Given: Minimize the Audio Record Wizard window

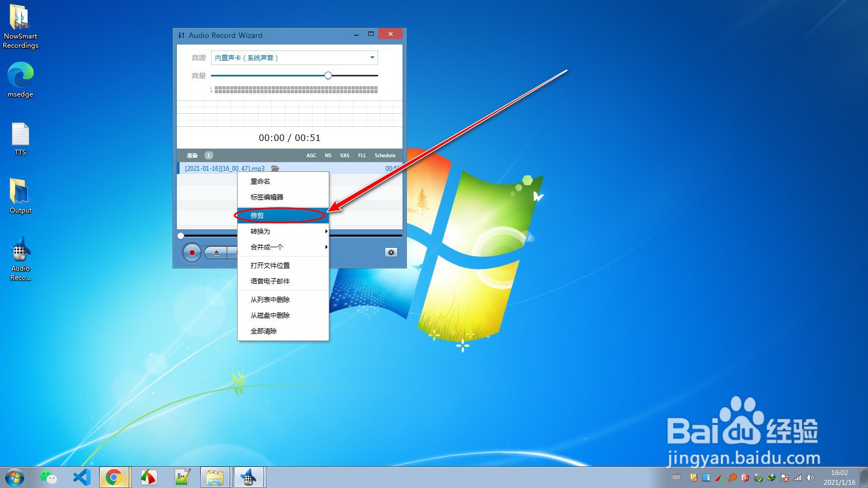Looking at the screenshot, I should click(356, 35).
